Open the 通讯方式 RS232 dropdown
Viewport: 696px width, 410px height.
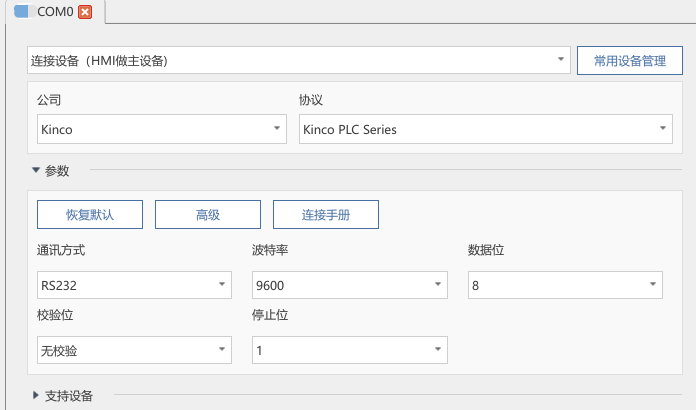click(134, 285)
